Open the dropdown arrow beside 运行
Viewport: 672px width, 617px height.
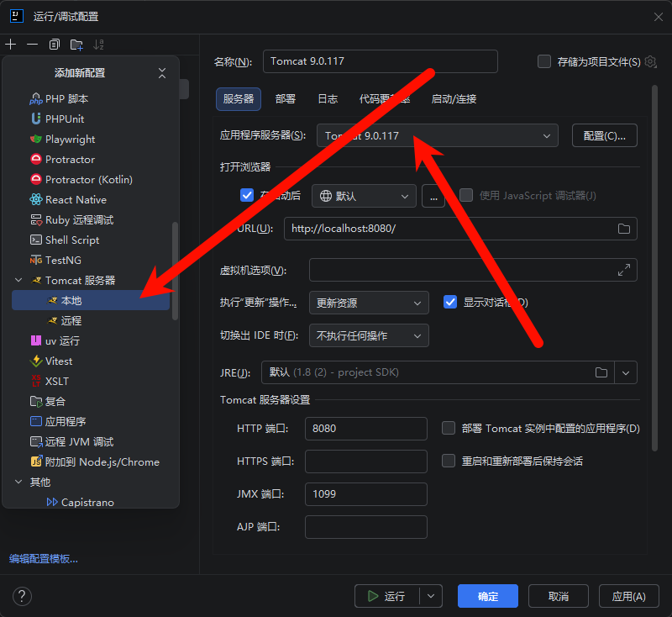431,596
